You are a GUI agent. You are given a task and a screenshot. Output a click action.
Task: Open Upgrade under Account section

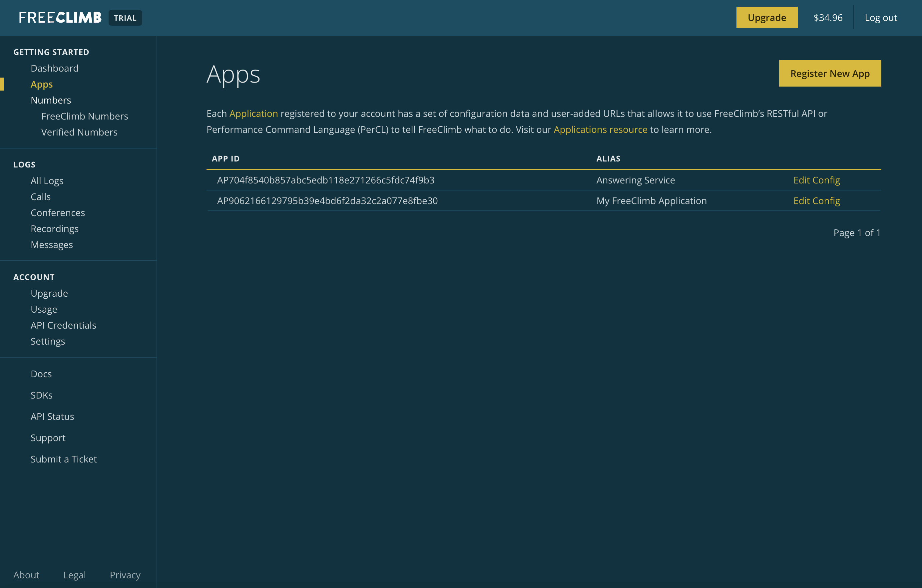click(49, 293)
